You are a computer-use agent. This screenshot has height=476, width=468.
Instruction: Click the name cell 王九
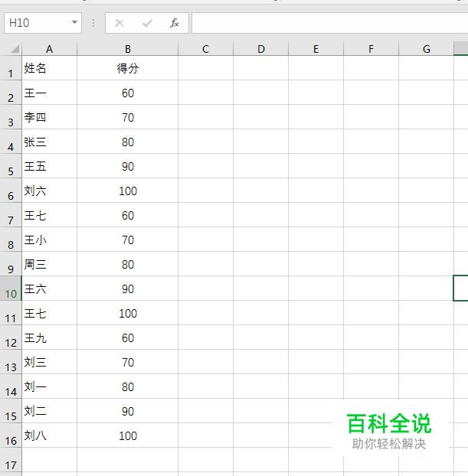pyautogui.click(x=50, y=337)
